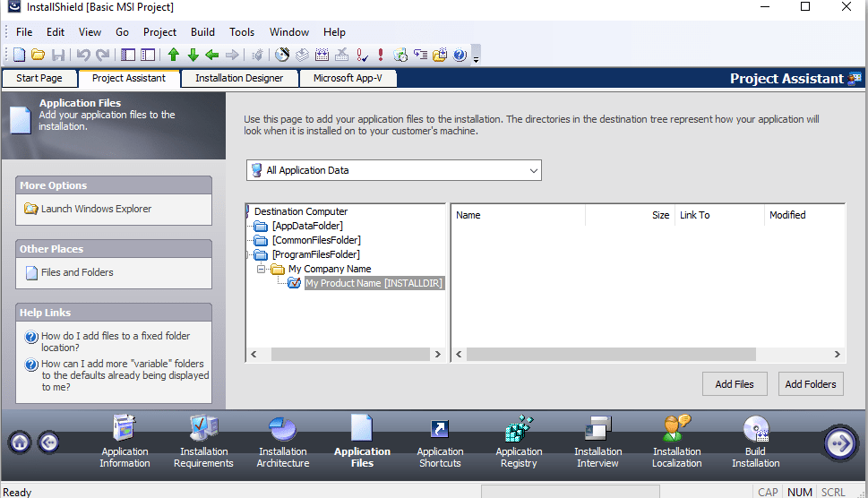Select the Project Assistant tab
This screenshot has height=498, width=868.
click(x=129, y=78)
